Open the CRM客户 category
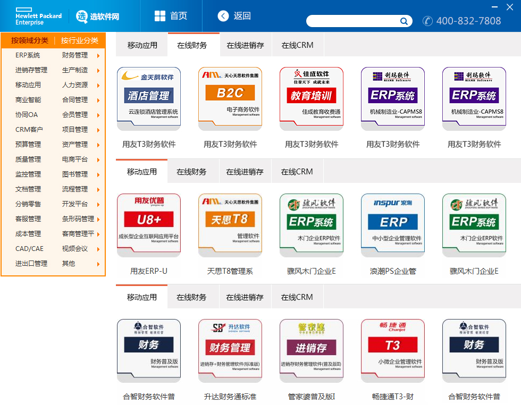The width and height of the screenshot is (521, 420). click(29, 130)
